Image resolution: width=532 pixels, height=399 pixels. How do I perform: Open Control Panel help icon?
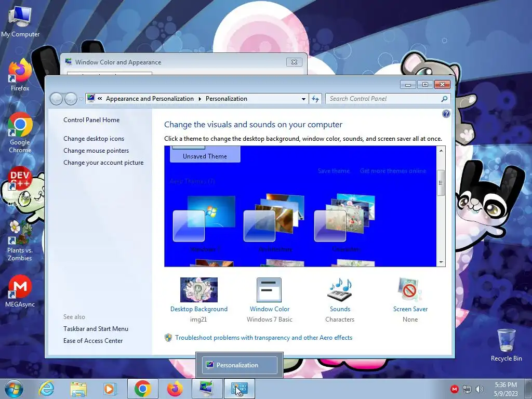click(x=446, y=114)
